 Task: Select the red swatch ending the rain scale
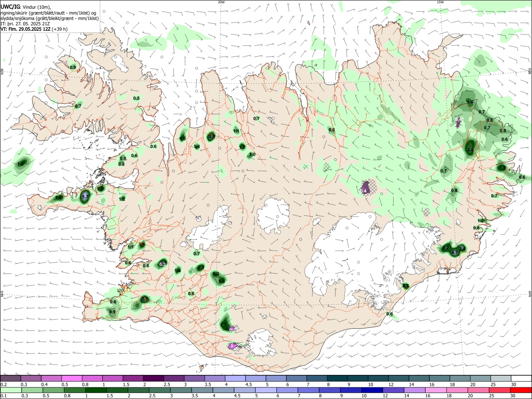point(521,390)
